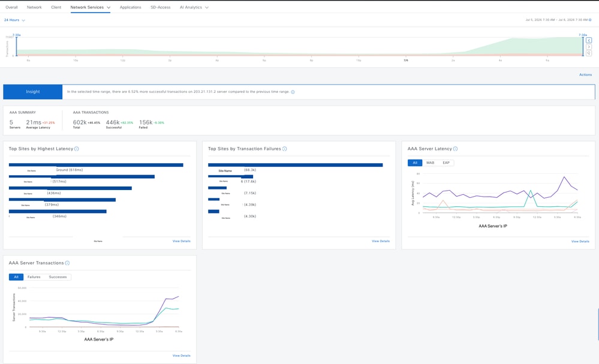This screenshot has height=364, width=599.
Task: Select the All filter in AAA Server Latency
Action: [415, 163]
